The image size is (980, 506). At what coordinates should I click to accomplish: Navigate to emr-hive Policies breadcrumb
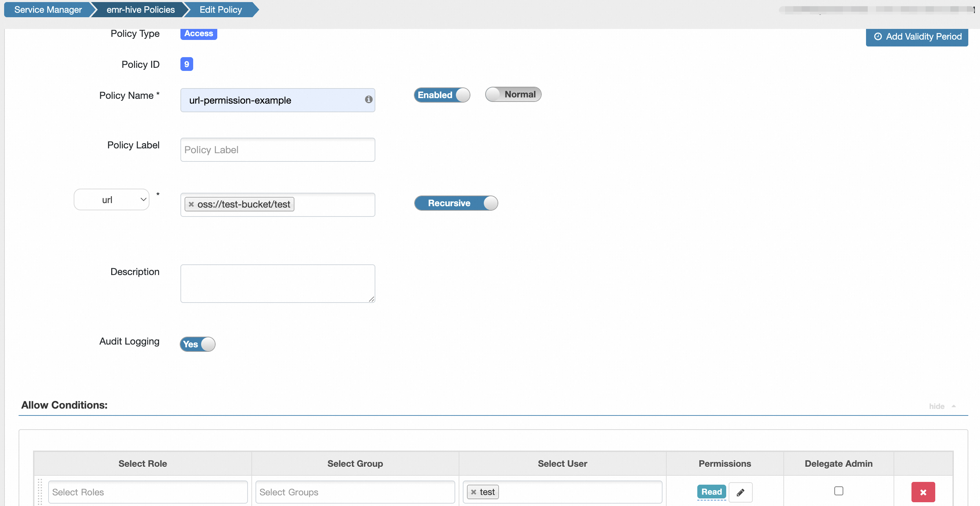[x=140, y=10]
